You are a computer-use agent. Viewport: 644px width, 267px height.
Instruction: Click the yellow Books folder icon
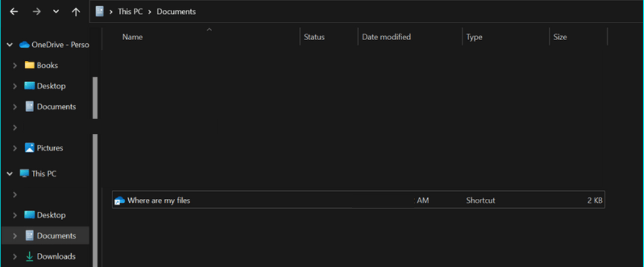tap(29, 65)
